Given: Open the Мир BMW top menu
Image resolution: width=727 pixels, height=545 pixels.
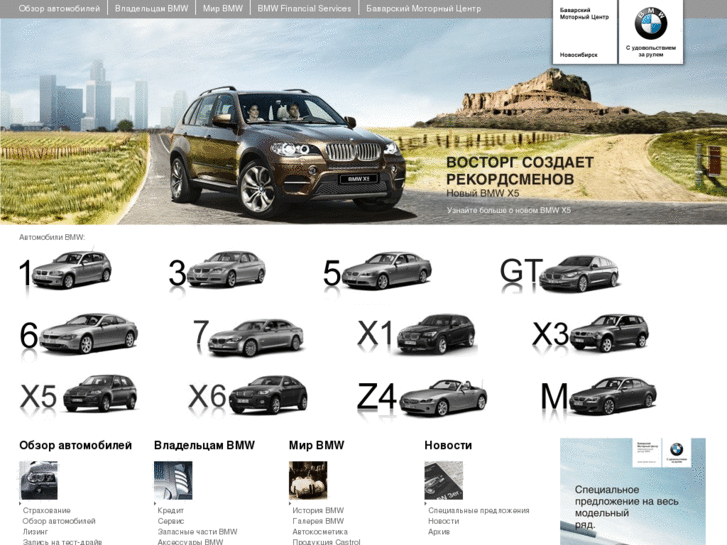Looking at the screenshot, I should pyautogui.click(x=223, y=8).
